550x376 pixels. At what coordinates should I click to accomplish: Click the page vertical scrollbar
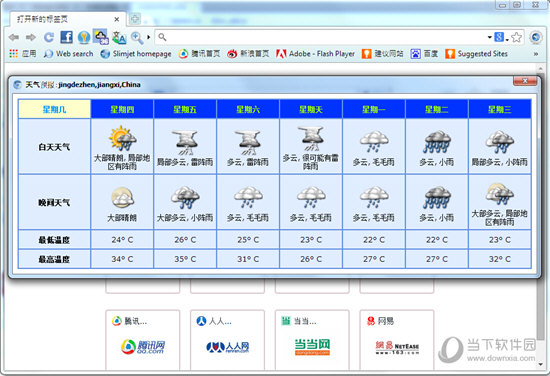click(x=541, y=309)
